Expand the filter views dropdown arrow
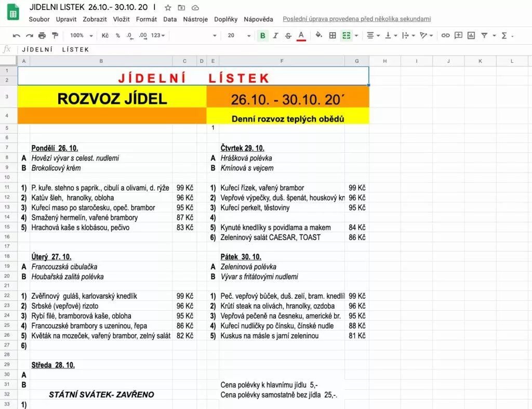Image resolution: width=532 pixels, height=409 pixels. point(495,36)
